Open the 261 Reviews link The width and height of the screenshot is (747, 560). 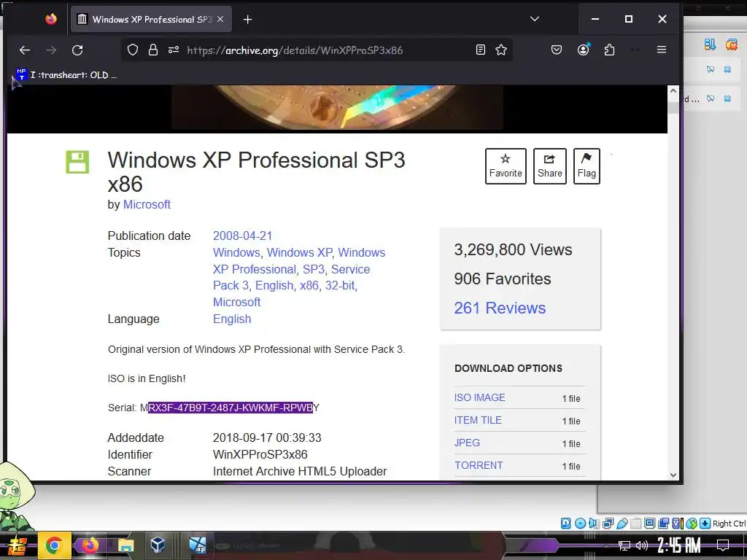coord(500,308)
